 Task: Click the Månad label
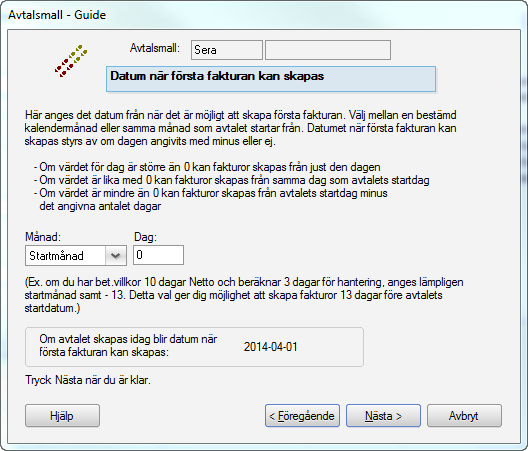tap(43, 237)
